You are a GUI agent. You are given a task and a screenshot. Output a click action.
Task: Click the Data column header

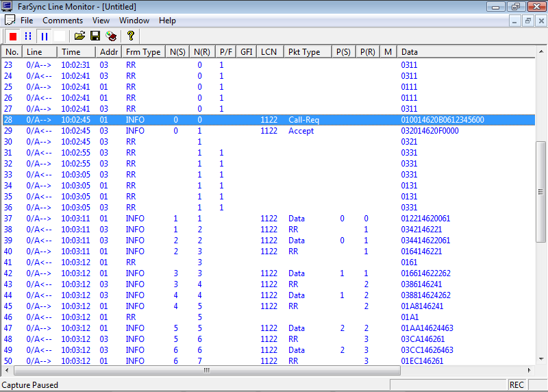(x=466, y=52)
